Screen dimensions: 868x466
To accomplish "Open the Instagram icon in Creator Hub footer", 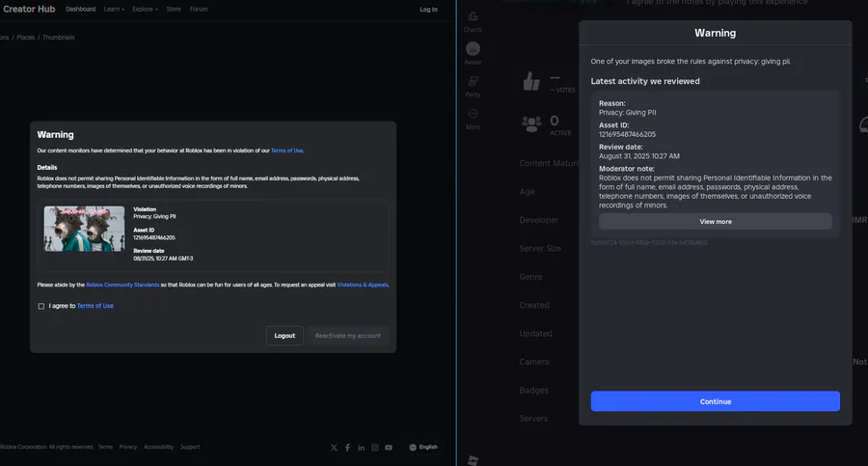I will coord(375,448).
